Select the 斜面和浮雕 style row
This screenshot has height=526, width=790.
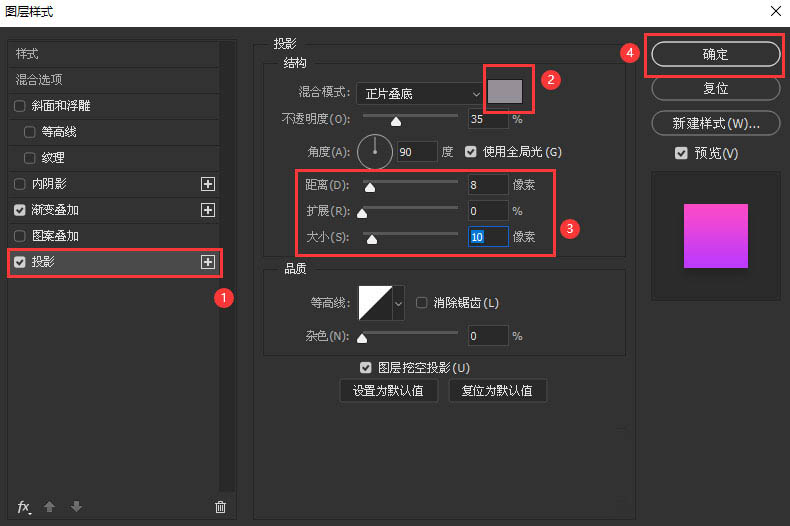[x=114, y=106]
